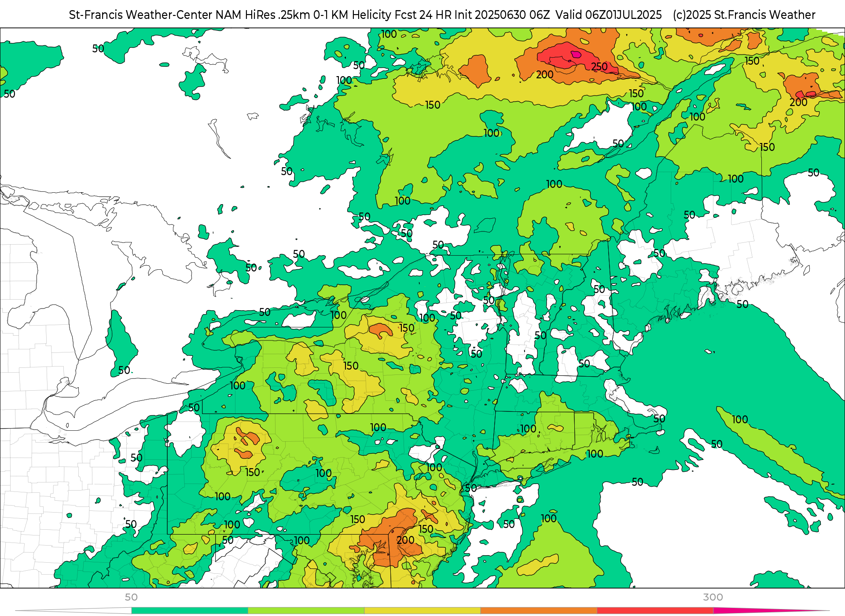Click "St-Francis Weather-Center" at title start
Screen dimensions: 845x616
(141, 15)
